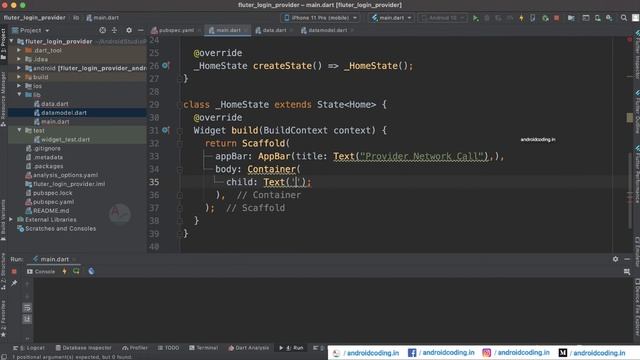
Task: Open Terminal tool window
Action: coord(203,348)
